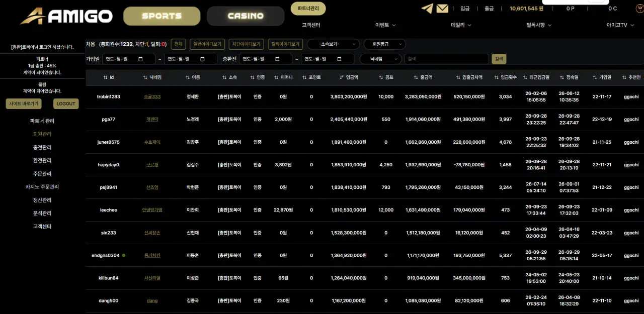
Task: Expand the 필독사항 menu
Action: 539,25
